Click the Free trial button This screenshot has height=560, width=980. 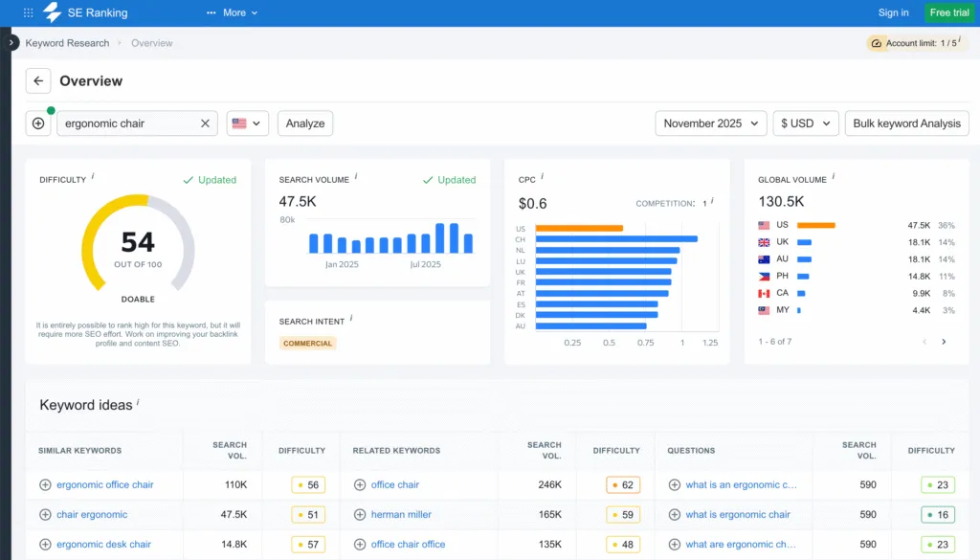tap(948, 12)
